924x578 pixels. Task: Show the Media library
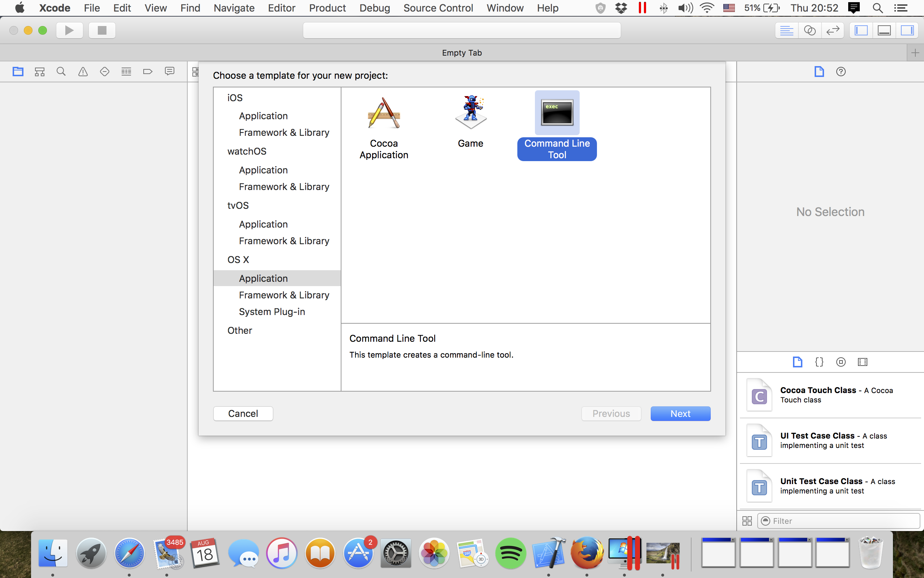point(863,362)
